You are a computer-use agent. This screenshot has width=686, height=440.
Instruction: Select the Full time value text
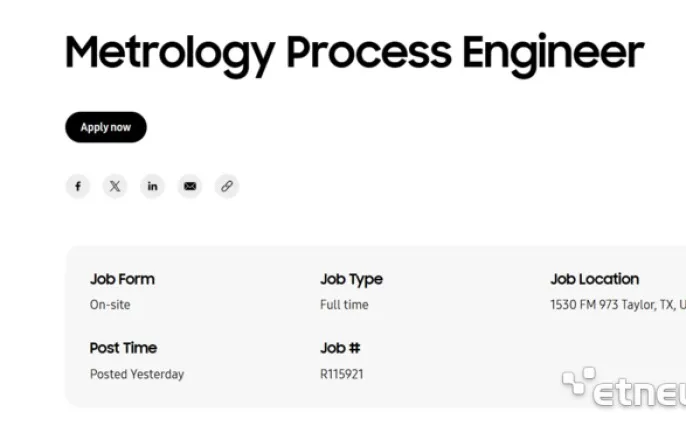click(x=344, y=305)
